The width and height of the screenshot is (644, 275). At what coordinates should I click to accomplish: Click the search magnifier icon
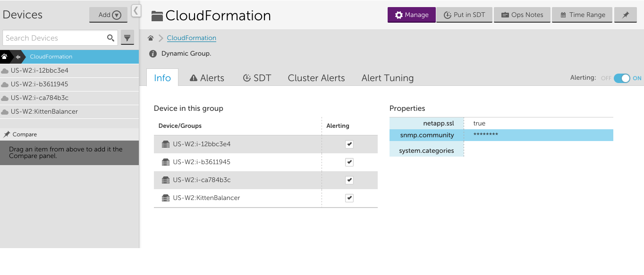click(110, 38)
